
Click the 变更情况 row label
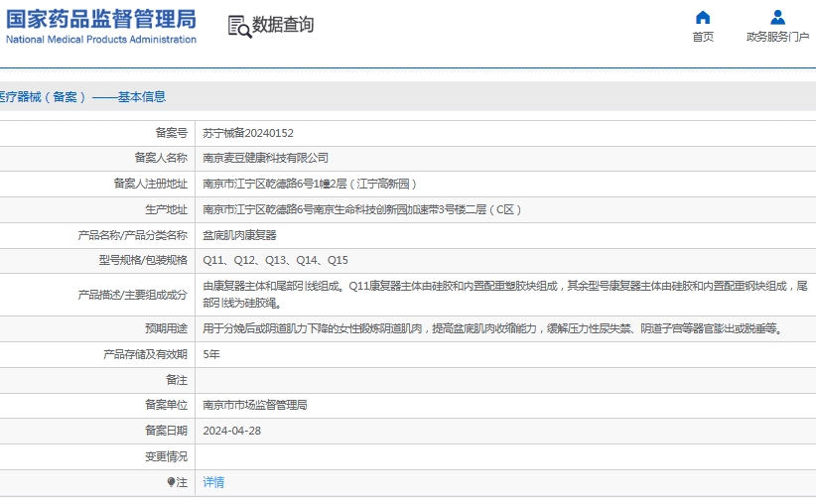[166, 456]
